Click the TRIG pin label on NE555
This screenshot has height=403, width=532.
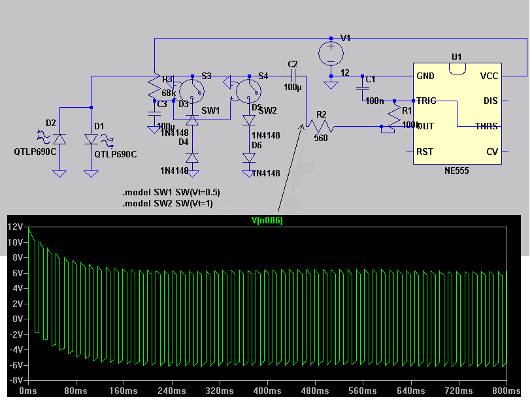[x=427, y=101]
